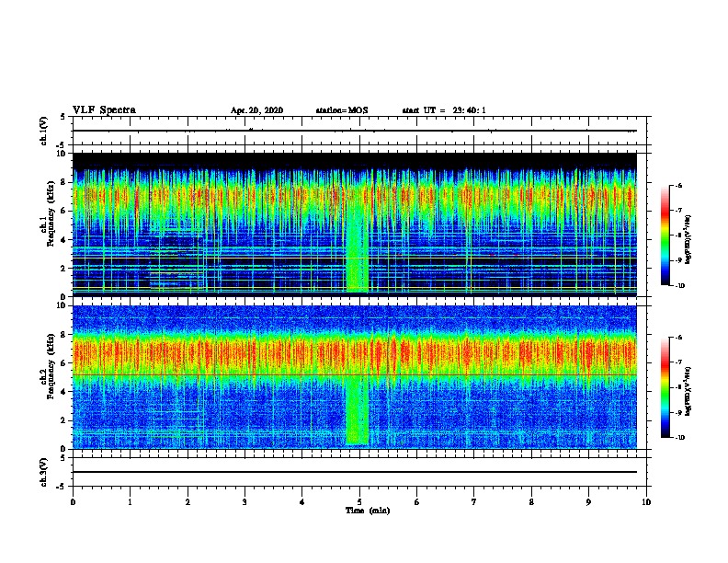Image resolution: width=728 pixels, height=563 pixels.
Task: Click the ch.1 voltage waveform trace
Action: 355,131
